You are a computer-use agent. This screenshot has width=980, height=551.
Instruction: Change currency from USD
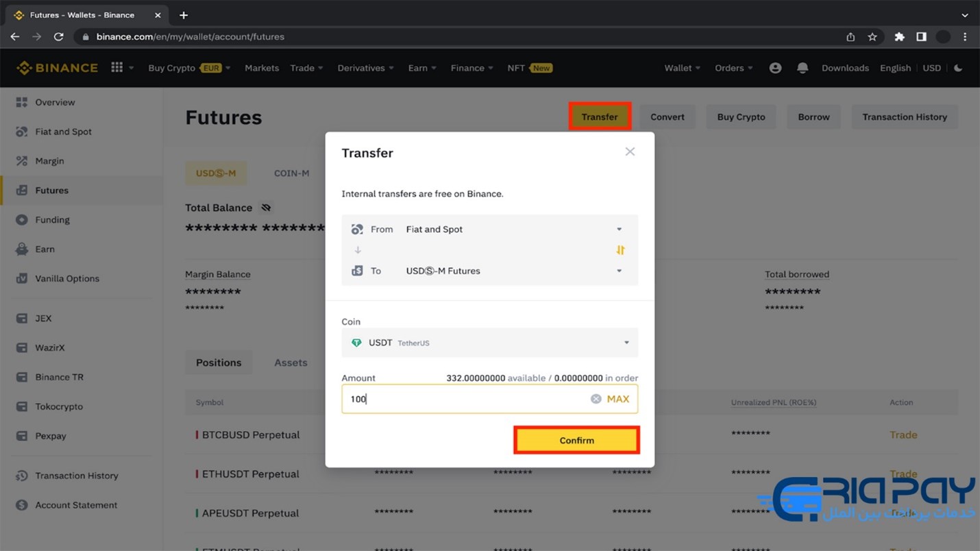coord(931,68)
